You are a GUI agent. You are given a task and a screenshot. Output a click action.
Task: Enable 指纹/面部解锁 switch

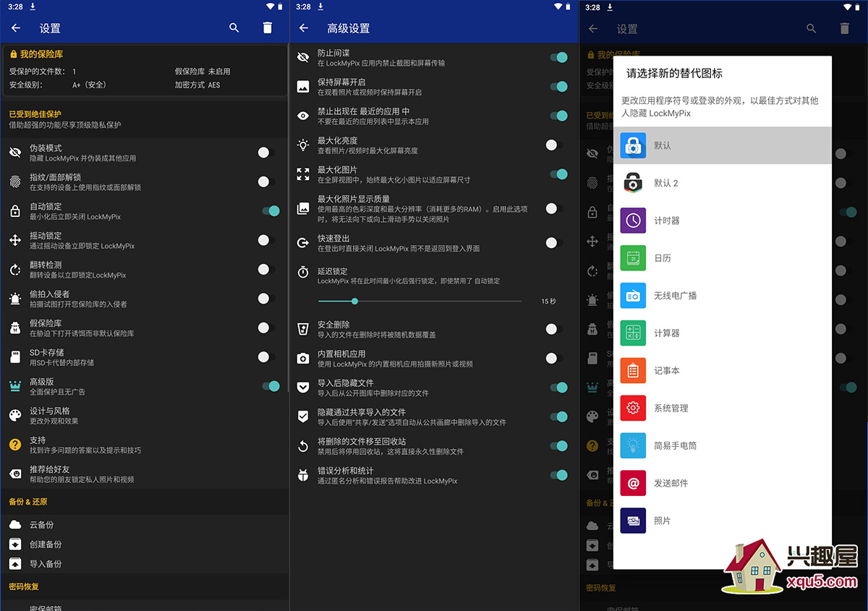tap(266, 181)
